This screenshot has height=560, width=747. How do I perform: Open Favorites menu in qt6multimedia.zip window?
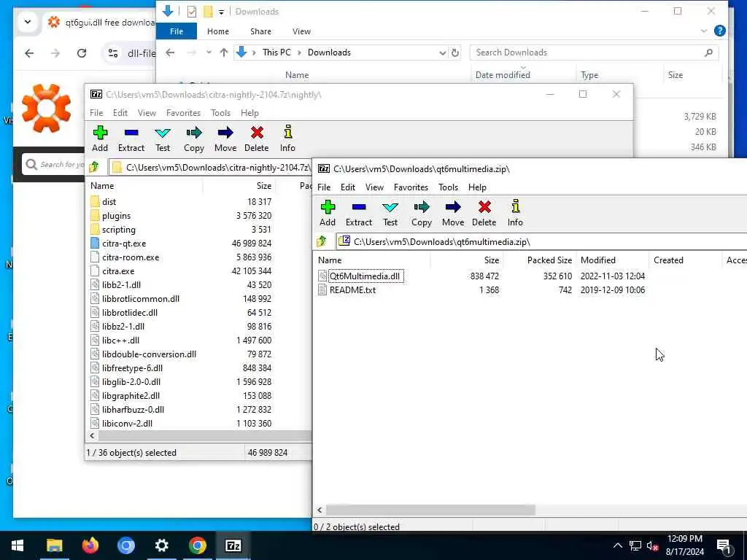[411, 187]
